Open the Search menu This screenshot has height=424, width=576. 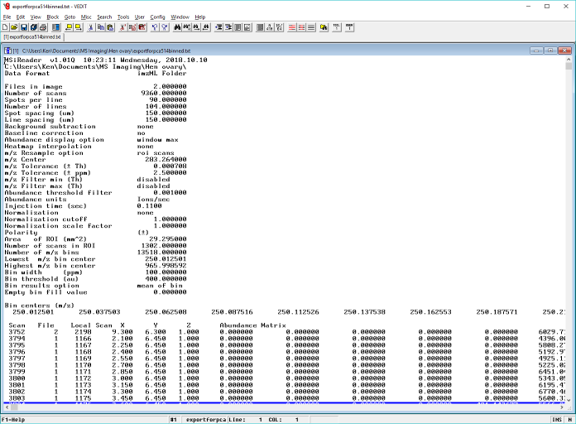click(104, 17)
